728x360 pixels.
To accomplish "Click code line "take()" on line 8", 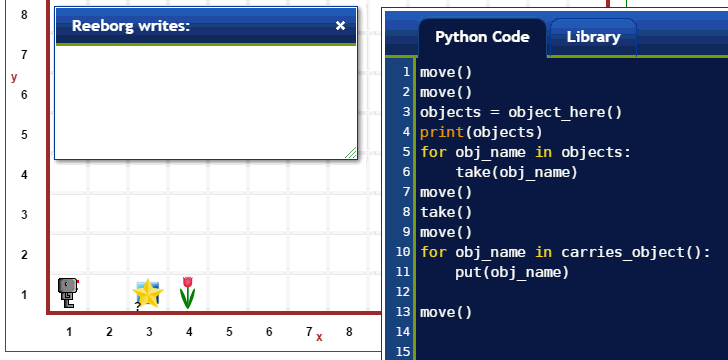I will pos(446,212).
